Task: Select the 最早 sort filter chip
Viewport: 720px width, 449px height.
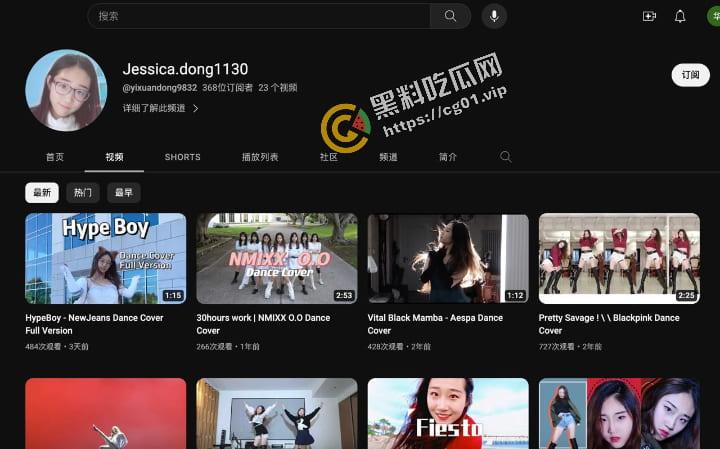Action: click(123, 193)
